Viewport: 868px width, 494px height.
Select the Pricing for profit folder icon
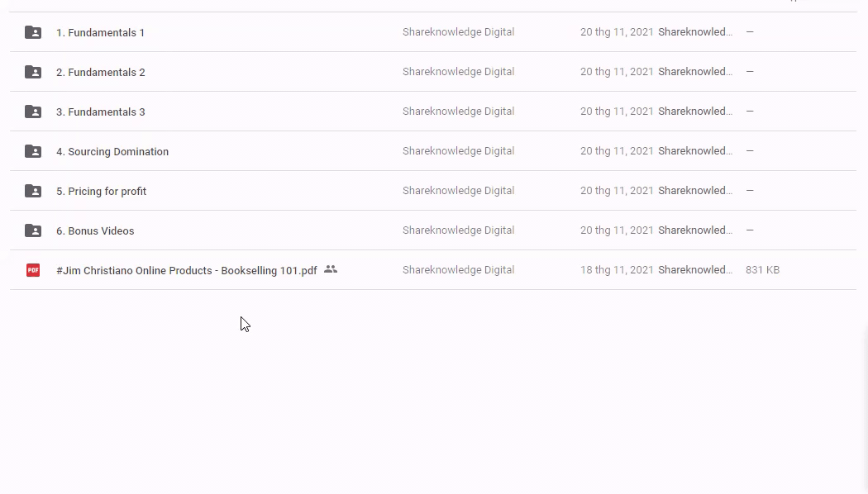pyautogui.click(x=33, y=191)
